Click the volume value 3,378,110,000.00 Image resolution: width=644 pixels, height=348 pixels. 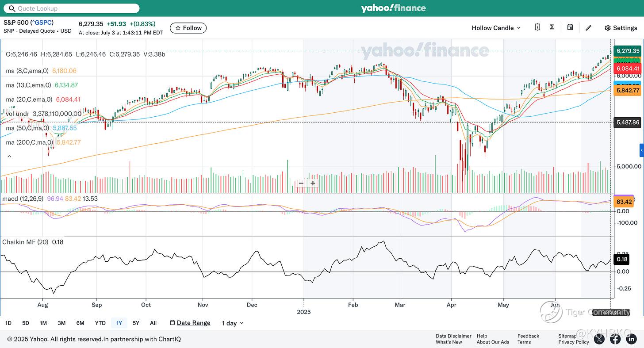[x=57, y=114]
